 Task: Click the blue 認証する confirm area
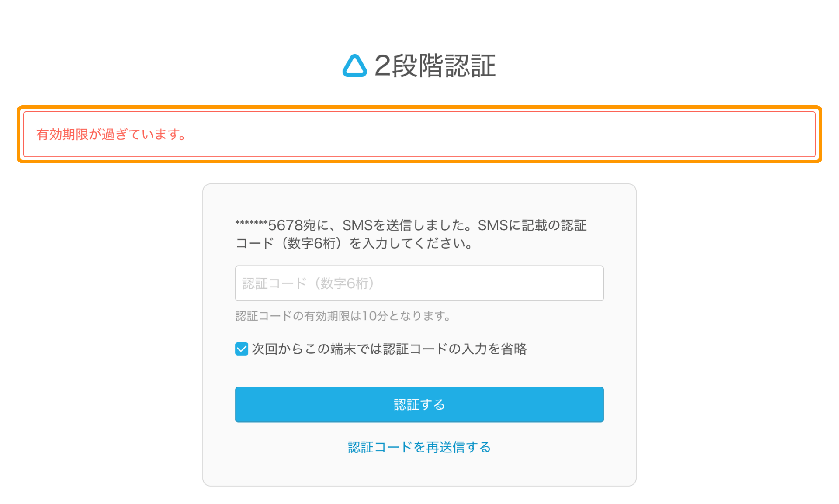419,404
